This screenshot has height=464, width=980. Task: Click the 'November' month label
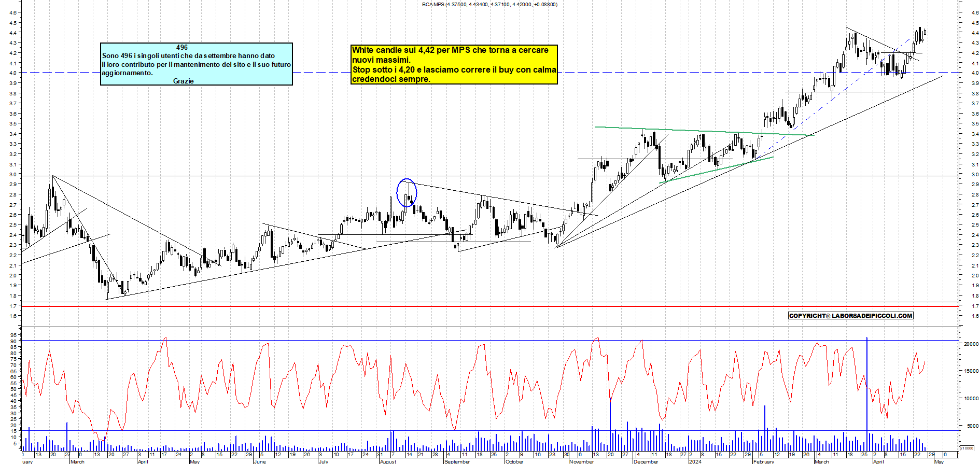[x=581, y=461]
